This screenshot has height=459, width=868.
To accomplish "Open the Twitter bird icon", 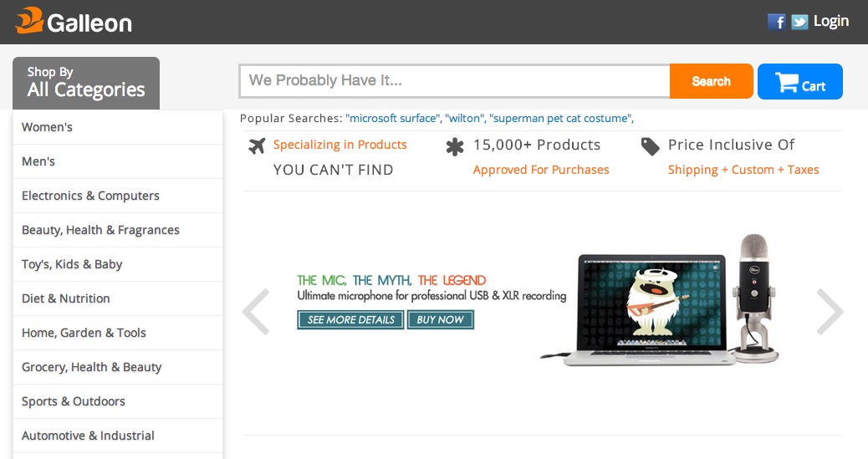I will [799, 22].
